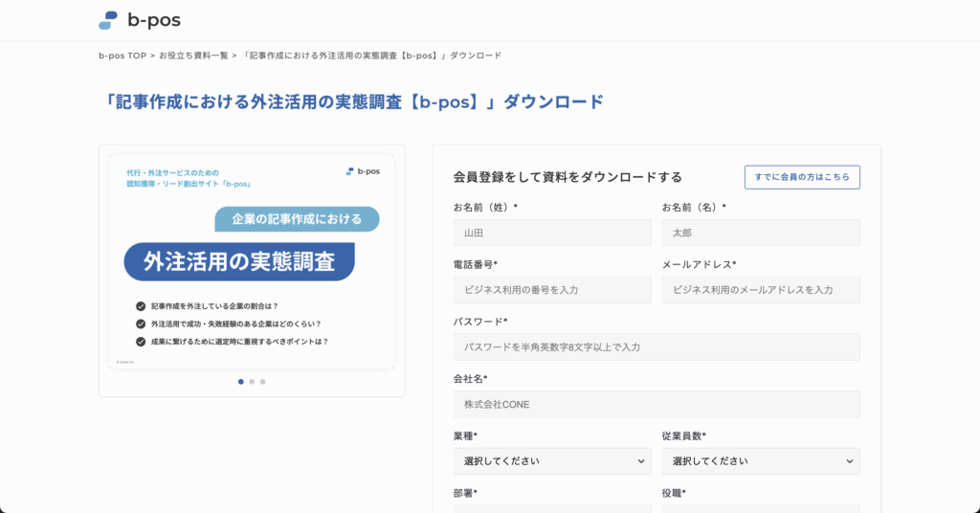
Task: Select the first carousel dot
Action: click(240, 382)
